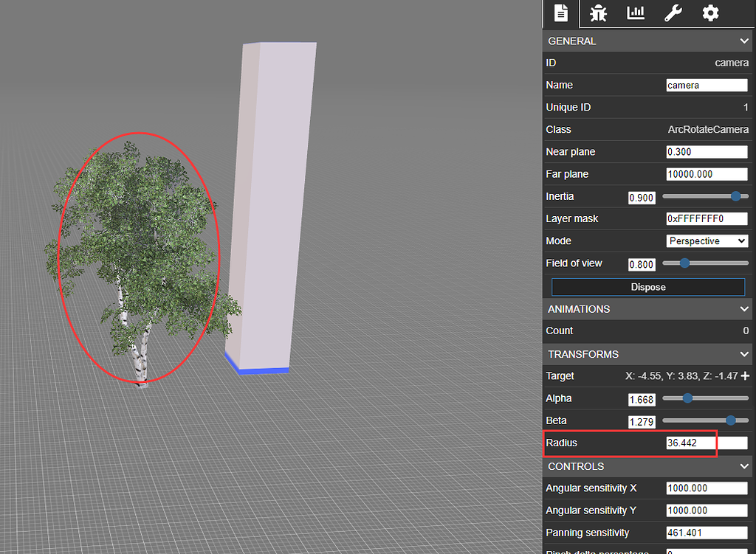Click the Field of view slider
The image size is (756, 554).
(684, 263)
